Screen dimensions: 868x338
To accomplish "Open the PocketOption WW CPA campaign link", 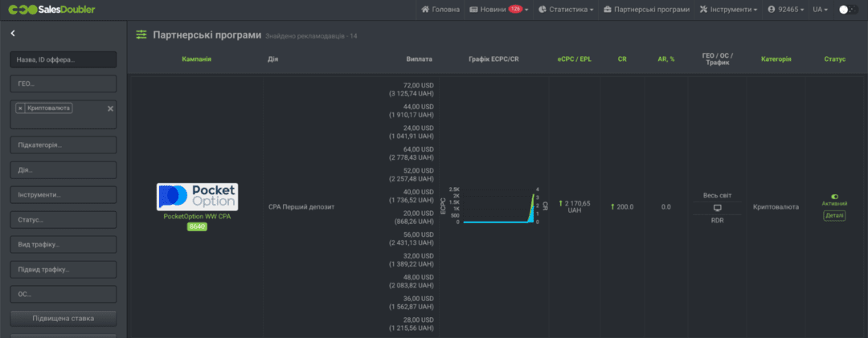I will tap(197, 216).
